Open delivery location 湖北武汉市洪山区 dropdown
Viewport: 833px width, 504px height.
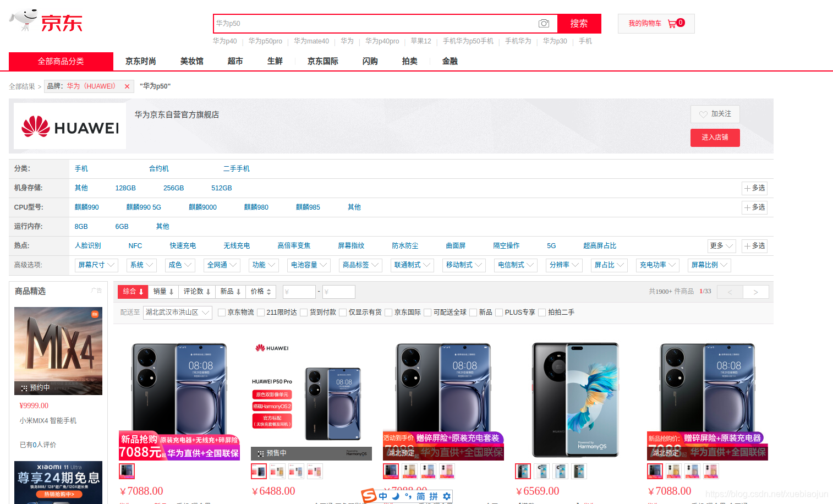click(177, 313)
